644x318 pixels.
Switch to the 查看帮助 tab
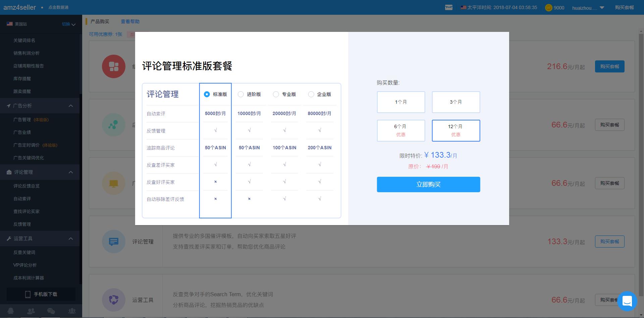click(x=130, y=21)
